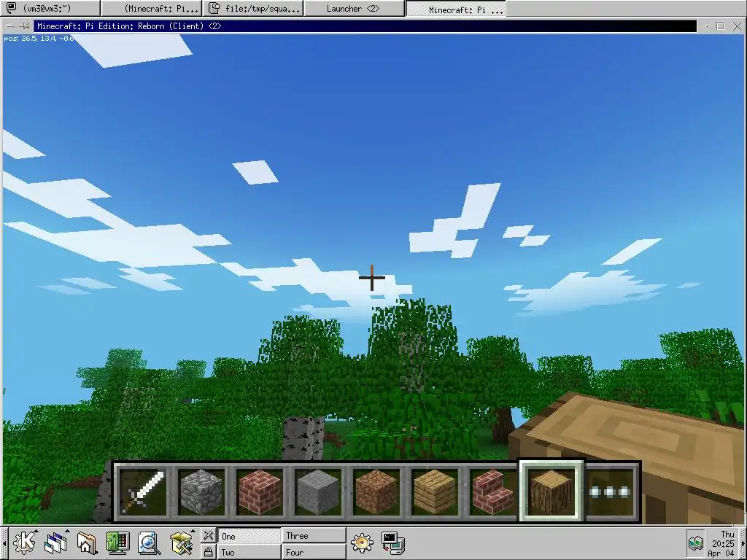Open the control center gear icon
747x560 pixels.
pyautogui.click(x=362, y=542)
